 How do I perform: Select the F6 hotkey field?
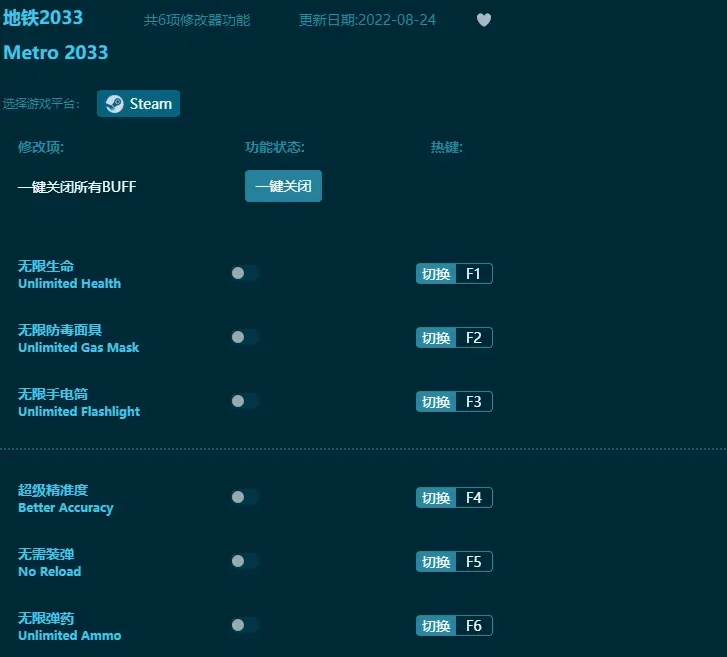(474, 625)
